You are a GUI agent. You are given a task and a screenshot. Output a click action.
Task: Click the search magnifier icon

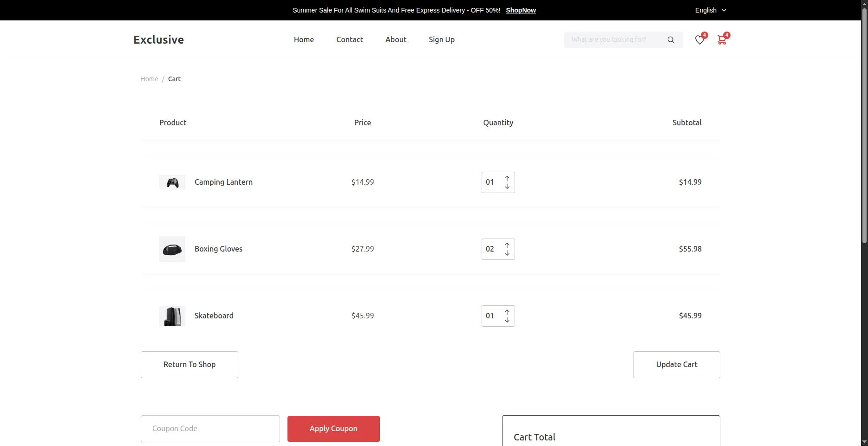[x=671, y=40]
